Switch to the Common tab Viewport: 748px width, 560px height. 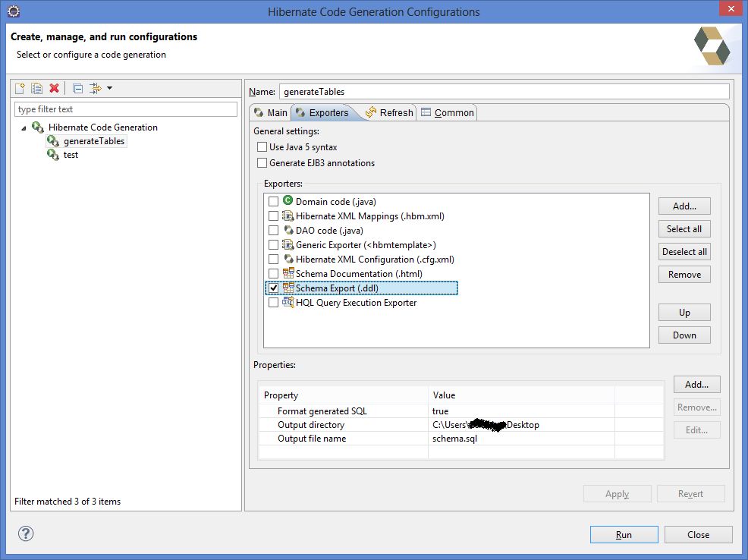448,112
